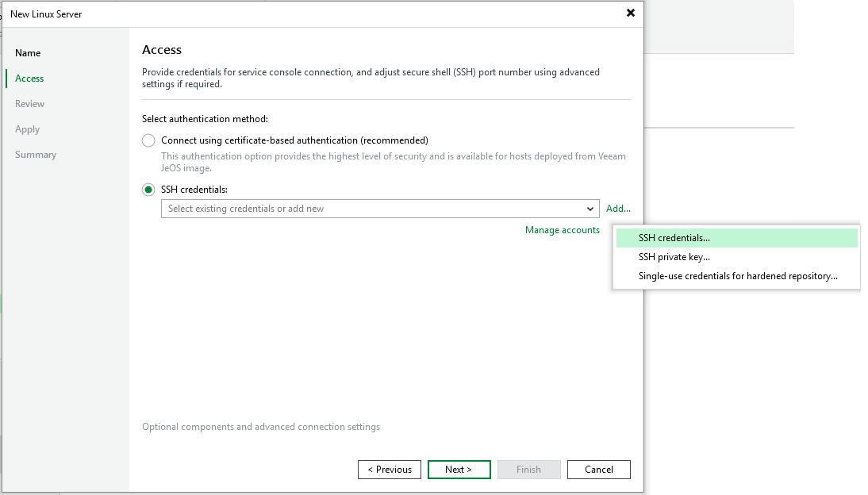Viewport: 868px width, 495px height.
Task: Open optional components and advanced connection settings
Action: tap(261, 427)
